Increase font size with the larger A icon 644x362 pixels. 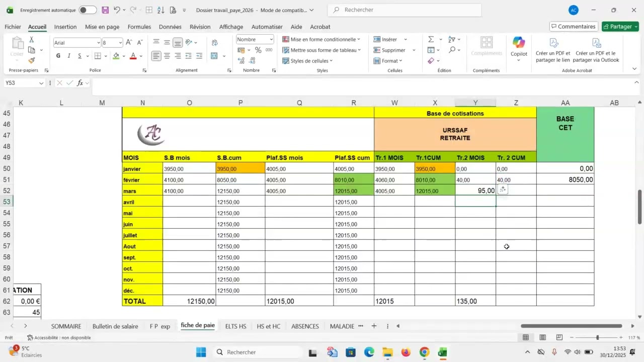[x=129, y=42]
